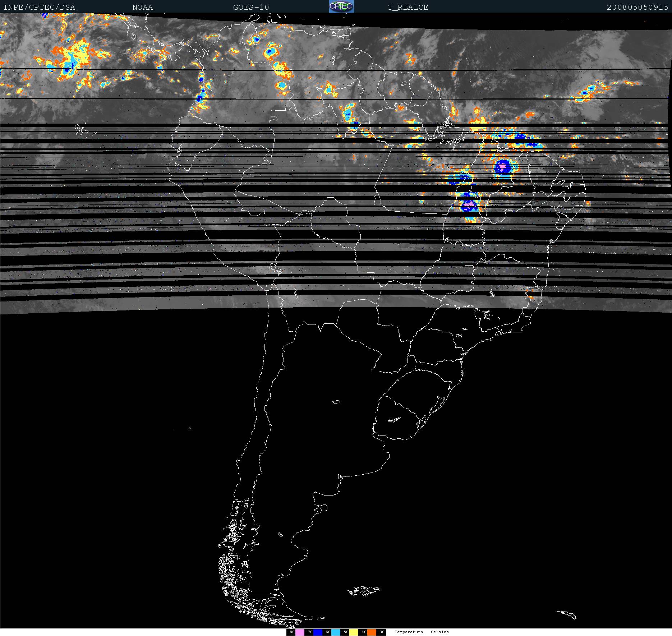Select the yellow legend color swatch
Viewport: 672px width, 636px height.
click(x=354, y=632)
